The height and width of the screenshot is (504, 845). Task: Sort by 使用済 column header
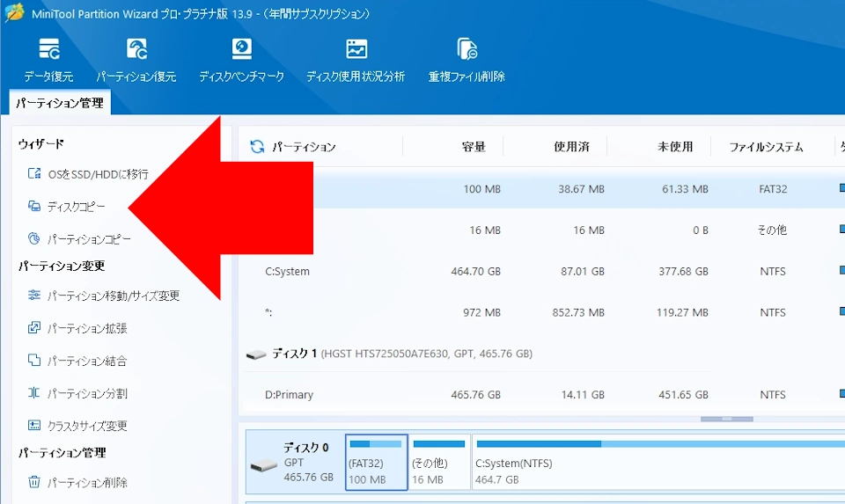(572, 147)
